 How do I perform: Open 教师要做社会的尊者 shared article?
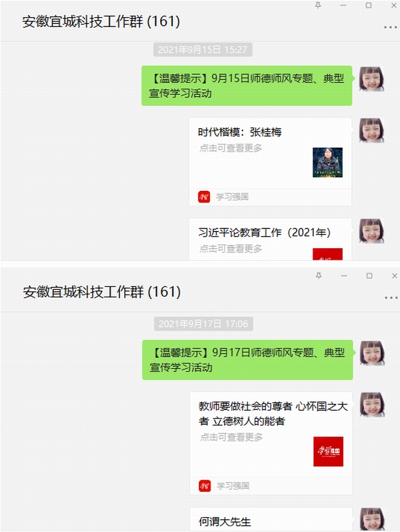click(x=271, y=443)
